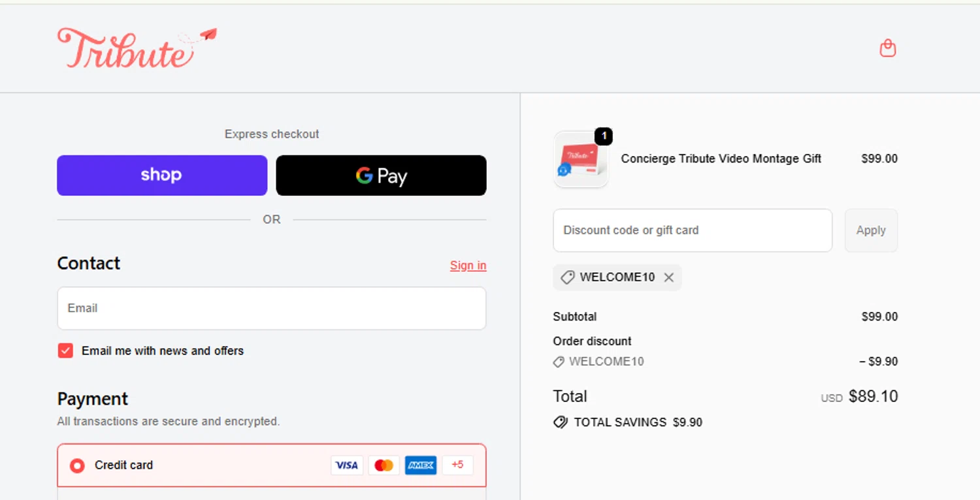Click the USD currency label
This screenshot has width=980, height=500.
tap(832, 398)
